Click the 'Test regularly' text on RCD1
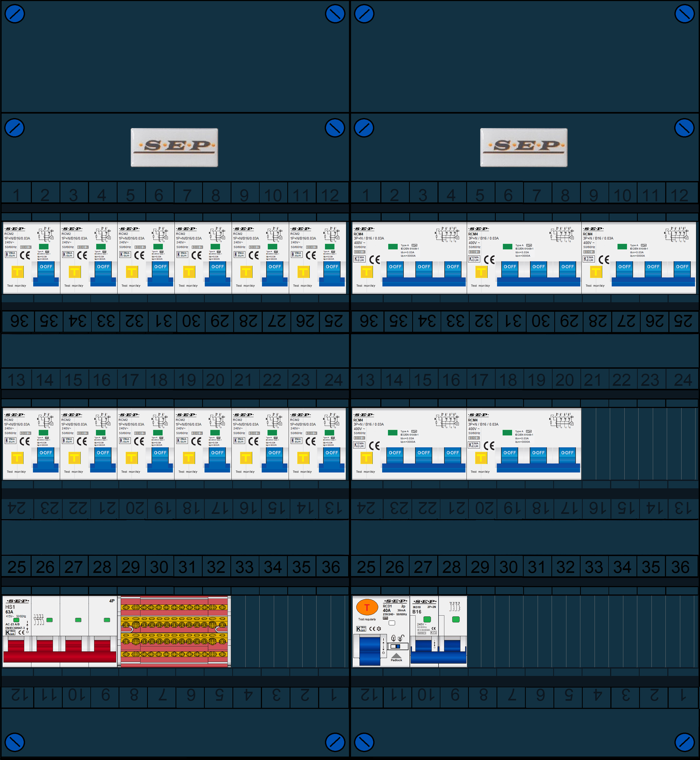Screen dimensions: 700x760 click(x=367, y=620)
